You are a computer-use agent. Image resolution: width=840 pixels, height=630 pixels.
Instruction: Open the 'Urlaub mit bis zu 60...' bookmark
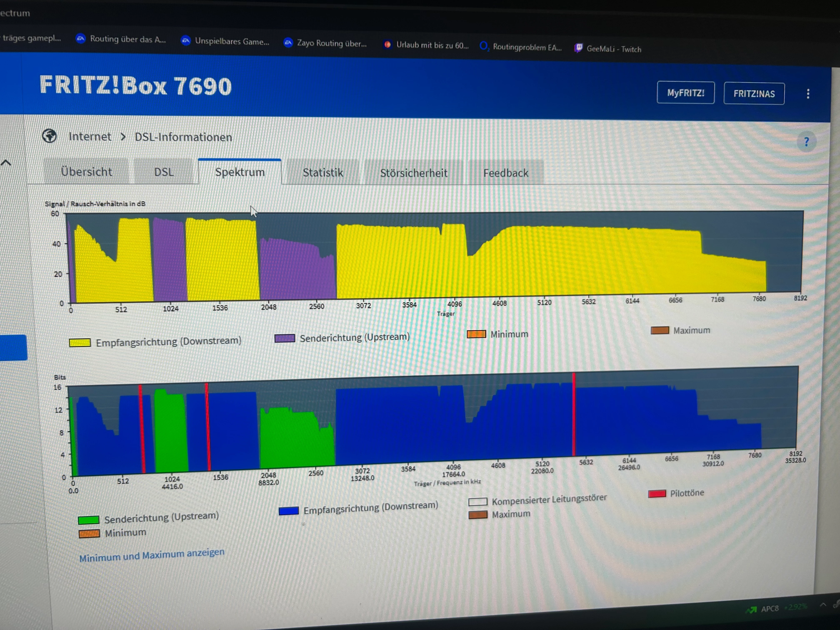point(426,45)
